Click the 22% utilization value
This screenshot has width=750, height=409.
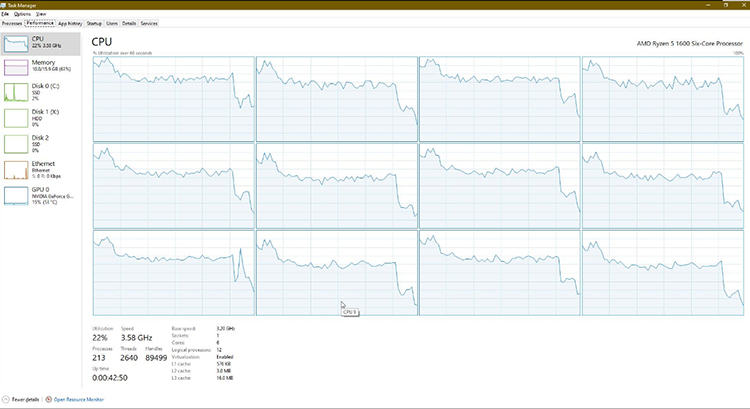[100, 338]
